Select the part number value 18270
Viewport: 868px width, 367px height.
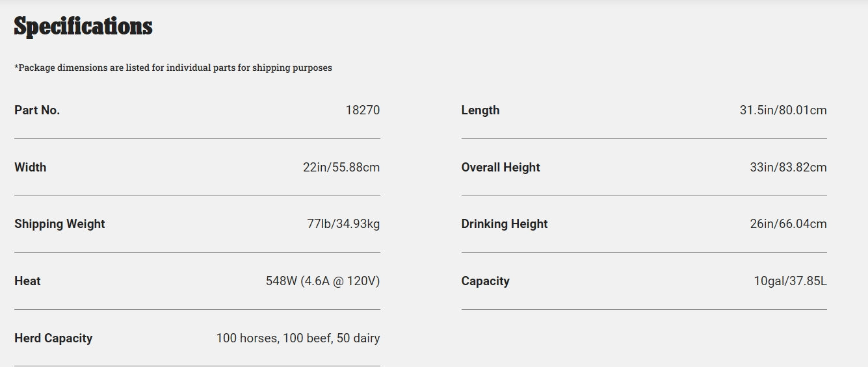[x=362, y=110]
